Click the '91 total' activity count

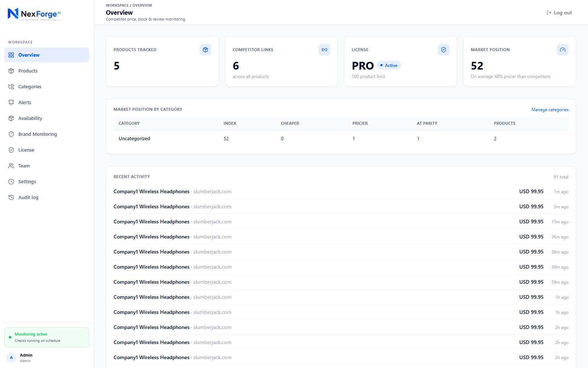coord(561,177)
